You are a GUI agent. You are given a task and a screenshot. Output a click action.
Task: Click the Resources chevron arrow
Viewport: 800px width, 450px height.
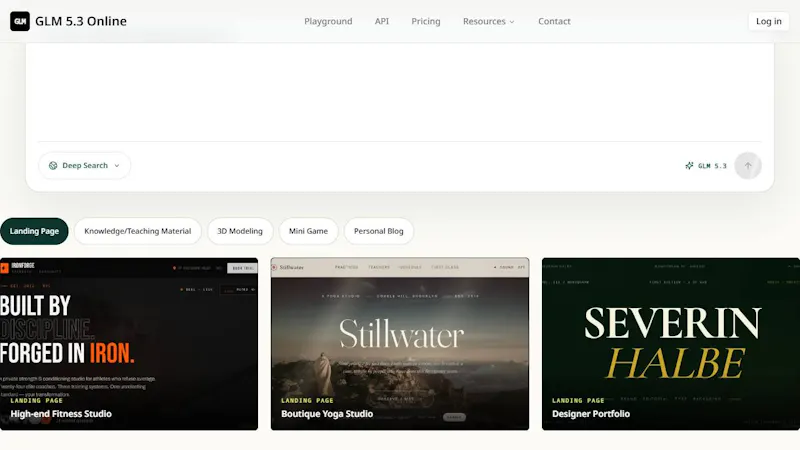pyautogui.click(x=512, y=22)
